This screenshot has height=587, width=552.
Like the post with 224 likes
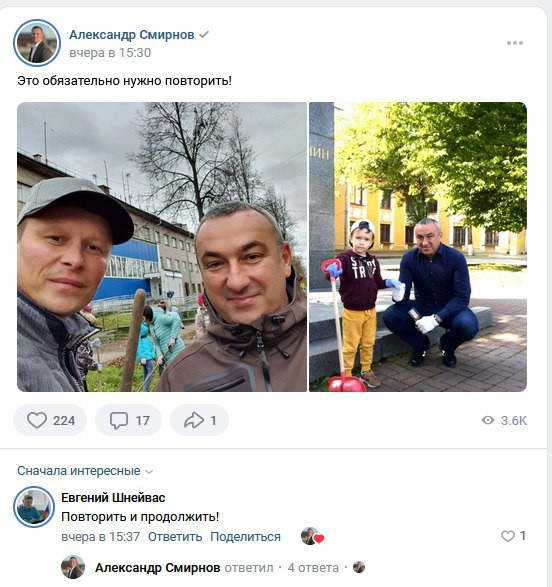pyautogui.click(x=50, y=420)
